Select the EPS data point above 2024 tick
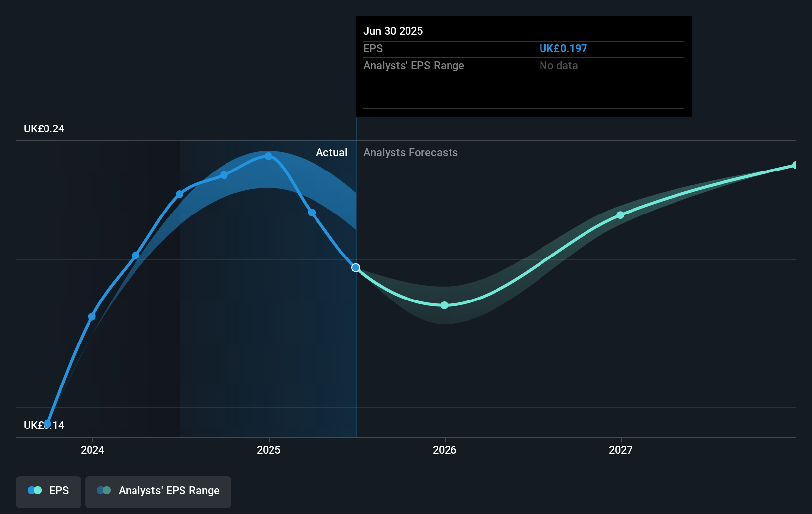The width and height of the screenshot is (812, 514). click(92, 317)
